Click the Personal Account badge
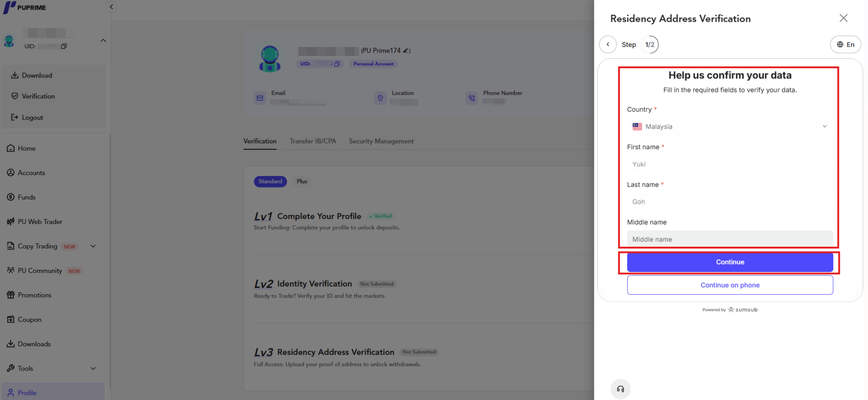Viewport: 868px width, 400px height. tap(373, 64)
